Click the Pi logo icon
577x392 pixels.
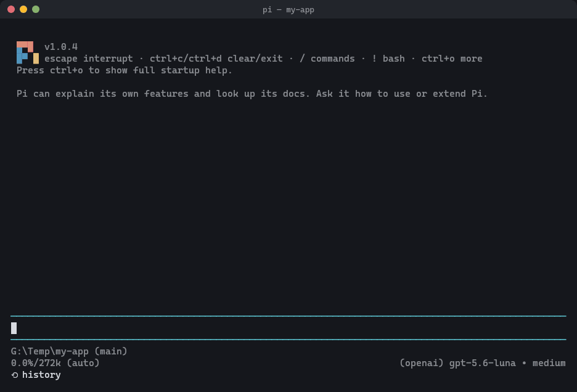click(28, 52)
